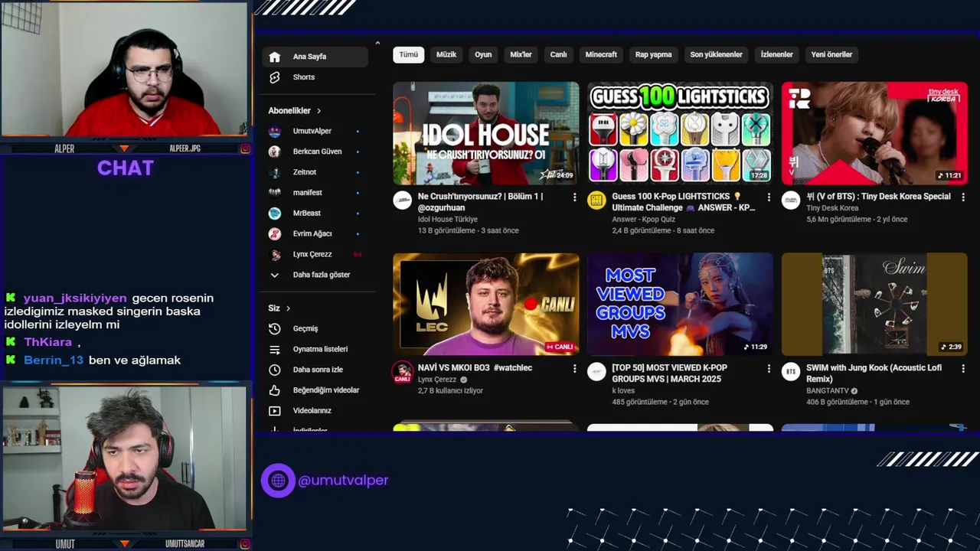Expand Abonelikler section chevron
Image resolution: width=980 pixels, height=551 pixels.
pos(319,111)
